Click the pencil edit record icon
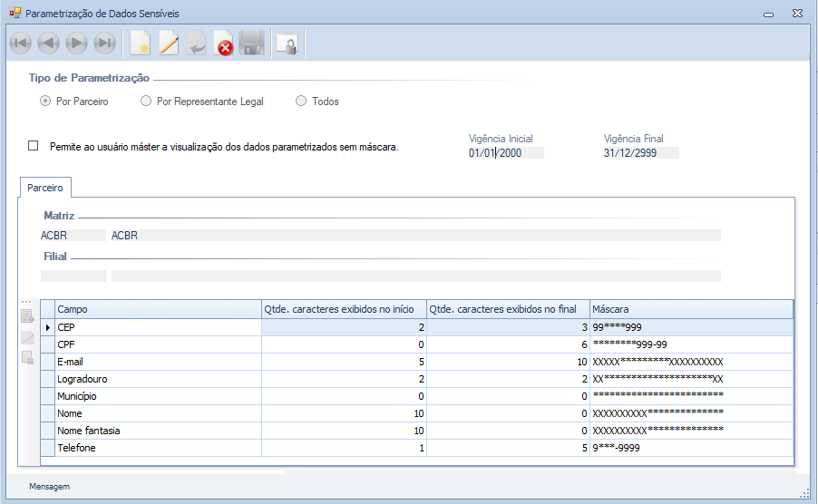818x504 pixels. [x=169, y=43]
